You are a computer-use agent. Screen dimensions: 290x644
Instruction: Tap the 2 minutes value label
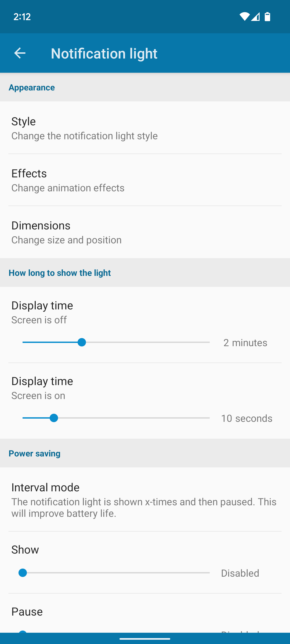click(x=245, y=343)
